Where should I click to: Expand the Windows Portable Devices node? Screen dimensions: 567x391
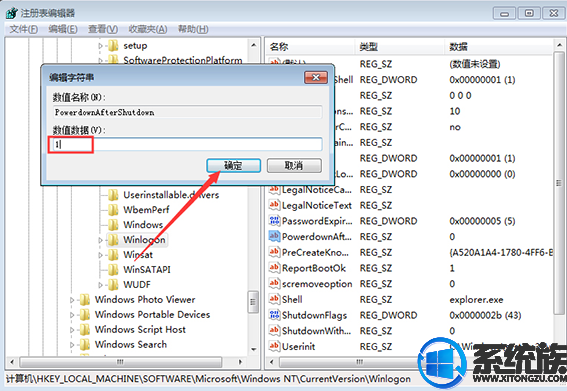click(x=72, y=315)
